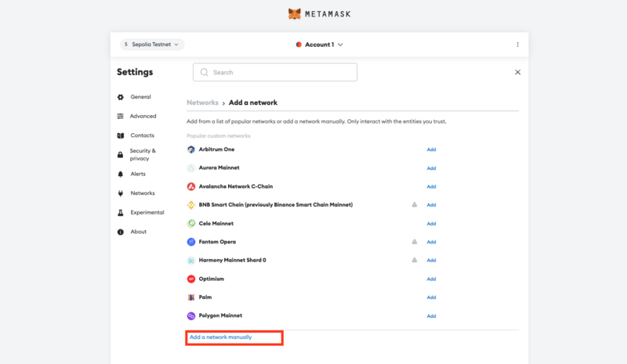Click the Popular custom networks label

[x=219, y=136]
